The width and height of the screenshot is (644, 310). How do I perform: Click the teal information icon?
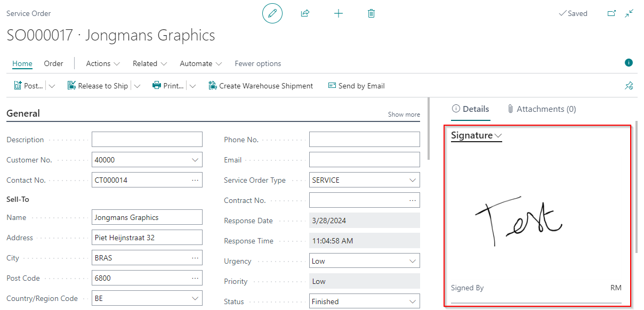[x=629, y=63]
